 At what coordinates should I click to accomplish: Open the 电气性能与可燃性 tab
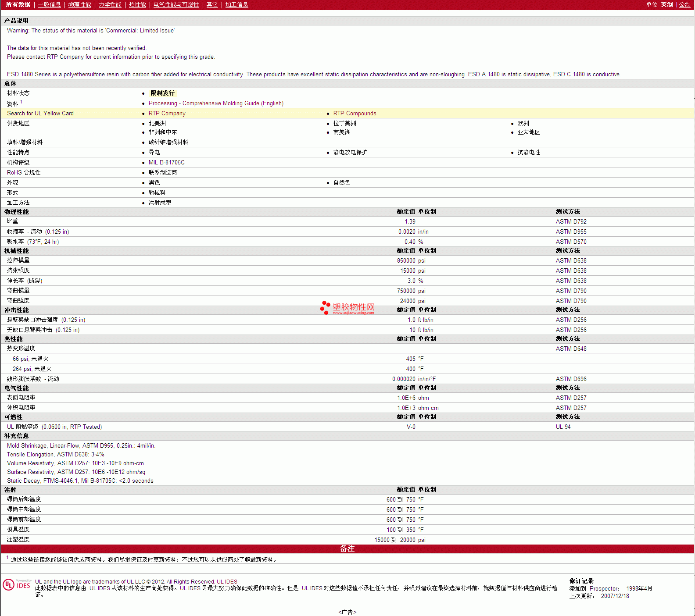point(176,5)
